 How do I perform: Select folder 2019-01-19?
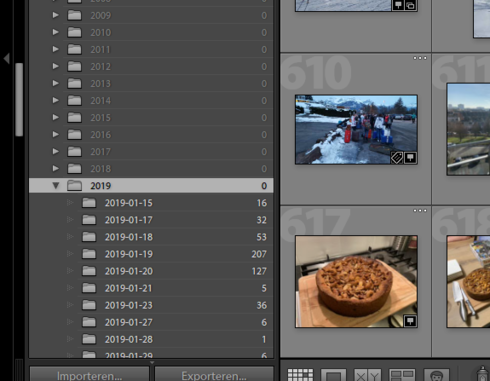point(151,254)
